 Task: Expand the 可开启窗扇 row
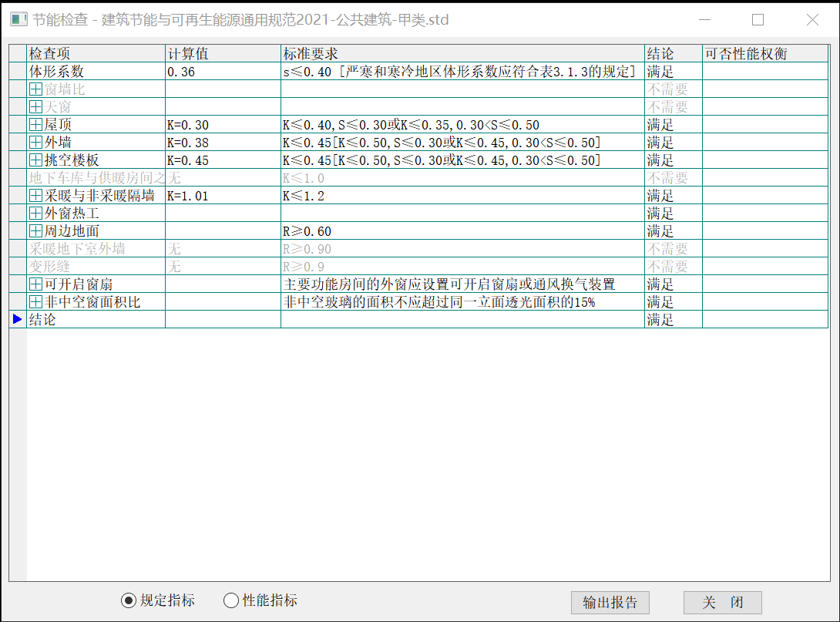35,284
